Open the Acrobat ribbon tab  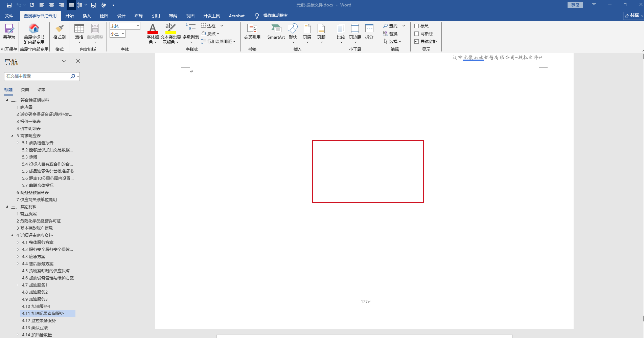point(237,16)
